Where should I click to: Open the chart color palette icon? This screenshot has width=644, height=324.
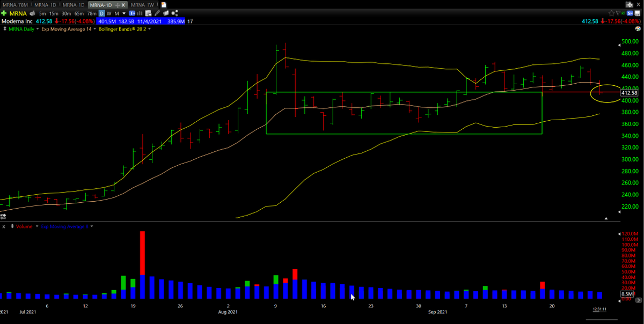pyautogui.click(x=638, y=28)
